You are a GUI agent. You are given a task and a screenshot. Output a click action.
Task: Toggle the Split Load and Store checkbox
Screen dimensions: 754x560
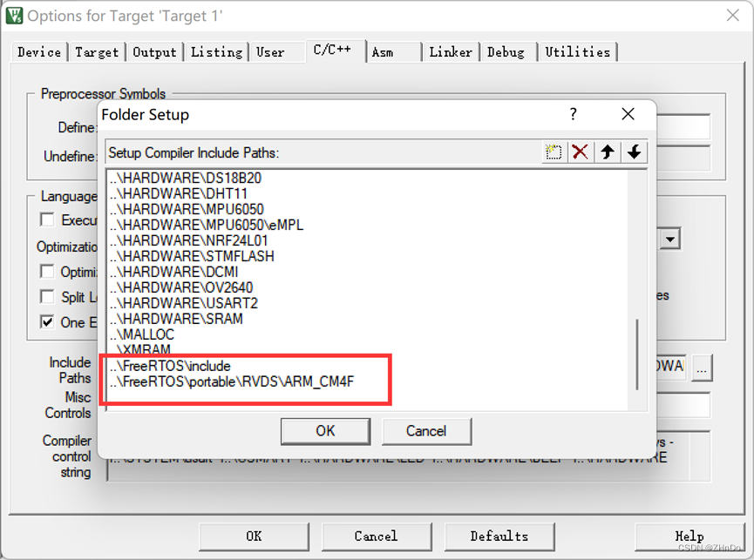(x=47, y=296)
